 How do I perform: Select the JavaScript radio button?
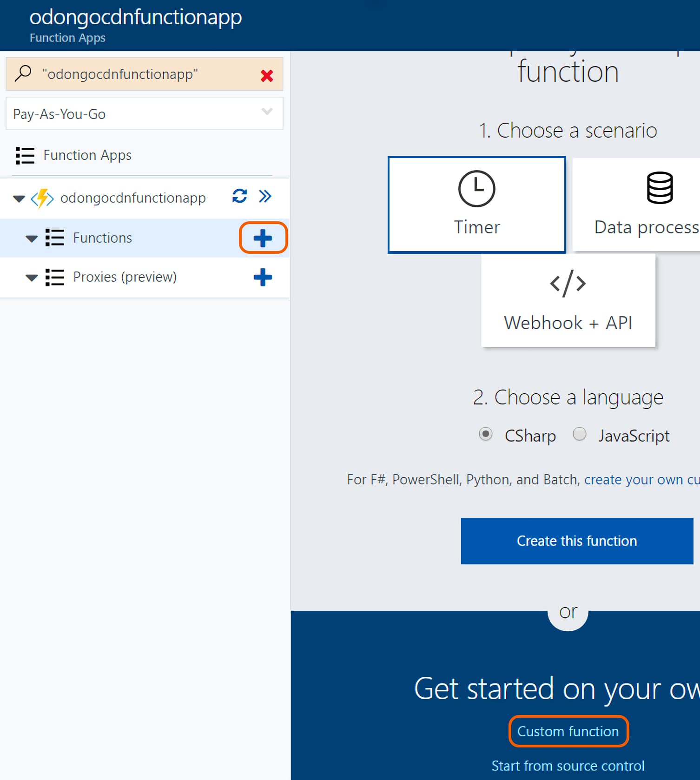pyautogui.click(x=579, y=434)
